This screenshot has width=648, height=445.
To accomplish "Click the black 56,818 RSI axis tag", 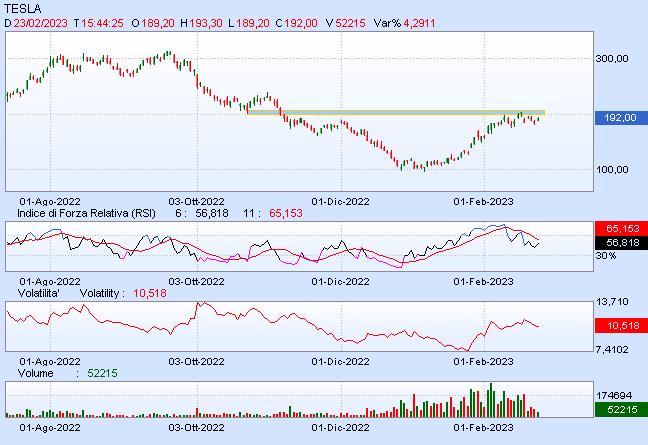I will click(x=621, y=243).
